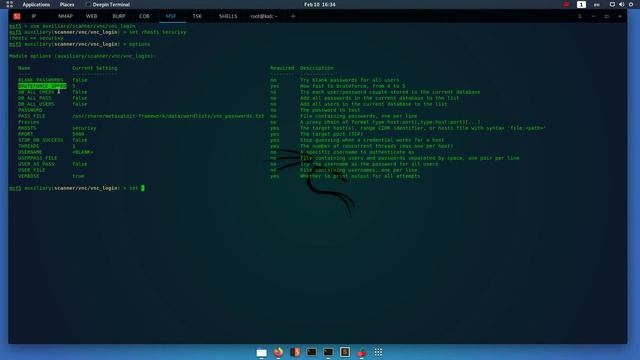Screen dimensions: 640x360
Task: Open CherryTree notes icon in the dock
Action: [x=362, y=352]
